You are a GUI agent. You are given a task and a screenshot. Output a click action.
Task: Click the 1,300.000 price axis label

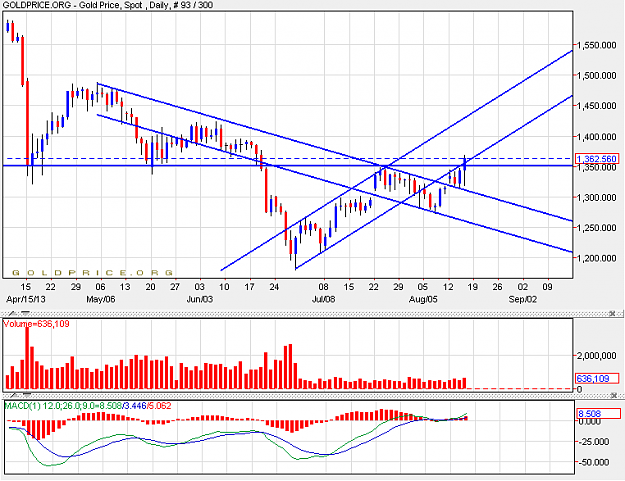coord(597,198)
